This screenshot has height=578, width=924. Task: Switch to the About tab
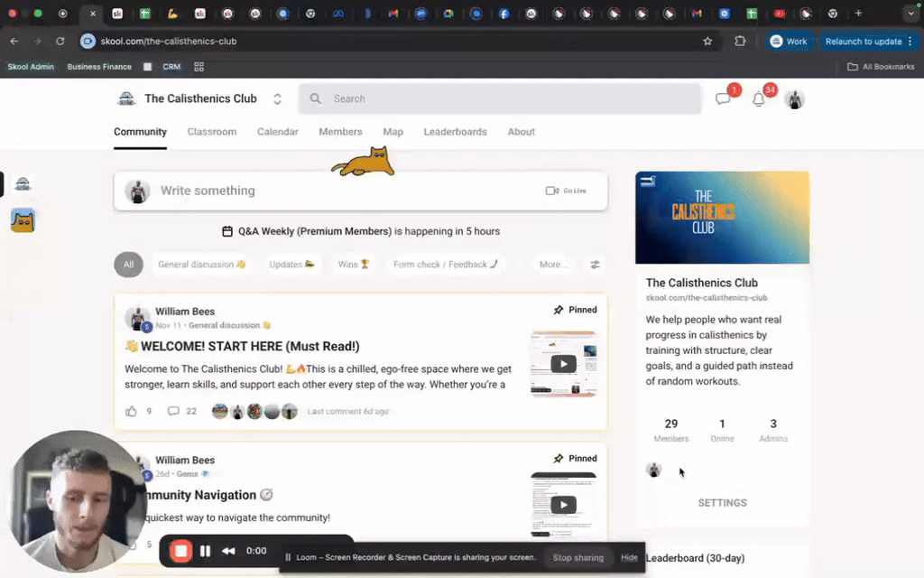point(521,132)
